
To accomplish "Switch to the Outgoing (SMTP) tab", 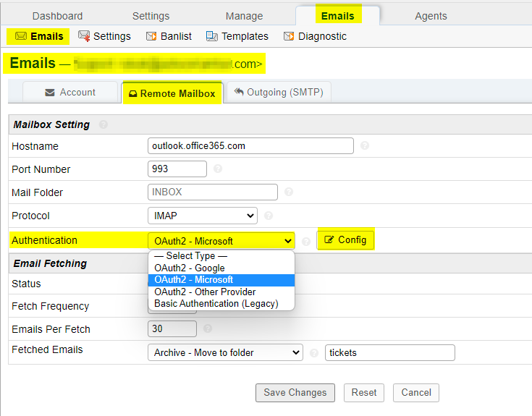I will pos(279,92).
